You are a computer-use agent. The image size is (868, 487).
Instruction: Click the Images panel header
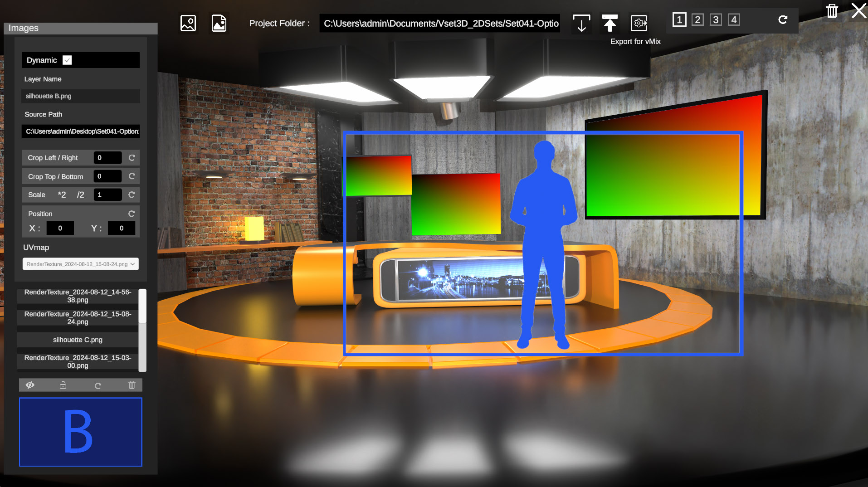pyautogui.click(x=81, y=28)
